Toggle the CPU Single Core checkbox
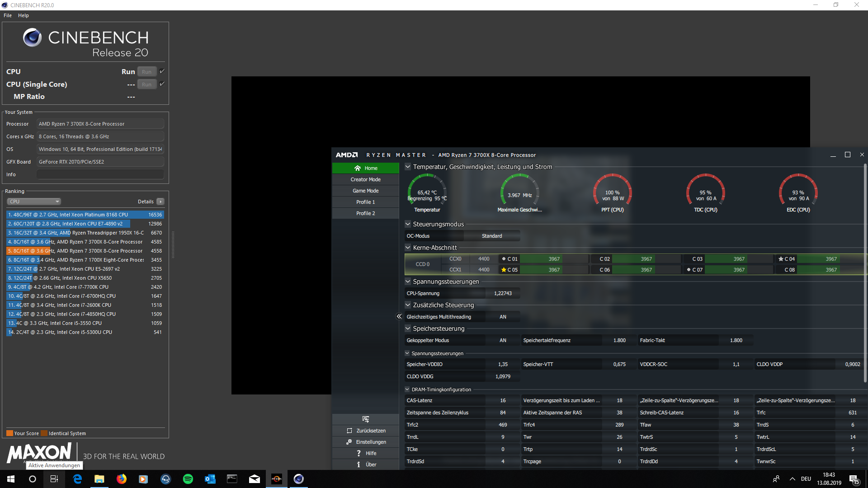 [x=162, y=84]
